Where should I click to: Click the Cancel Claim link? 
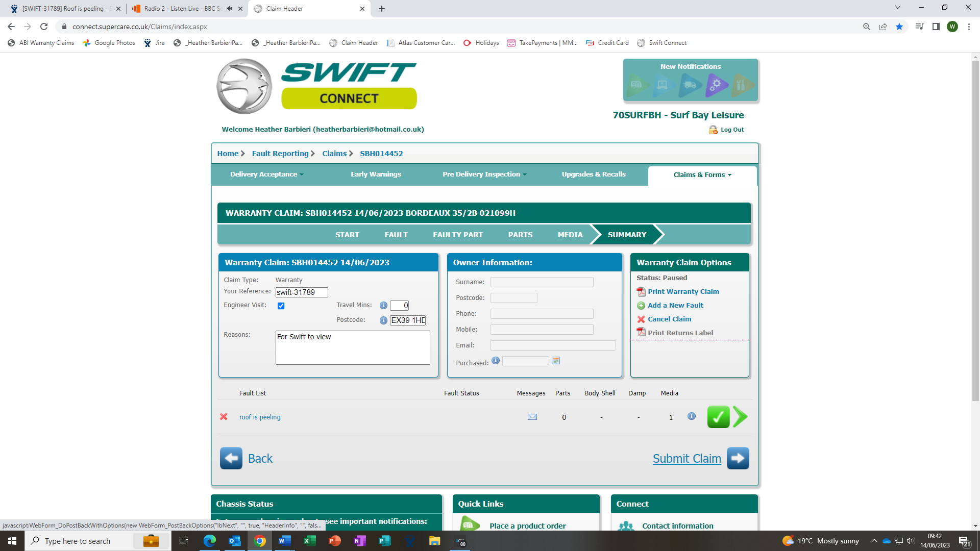pos(669,319)
